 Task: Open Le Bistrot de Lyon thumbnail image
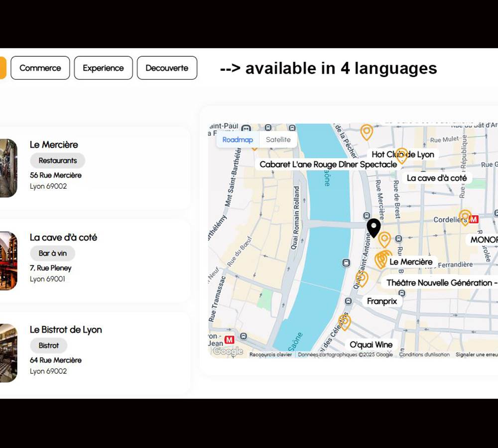8,353
